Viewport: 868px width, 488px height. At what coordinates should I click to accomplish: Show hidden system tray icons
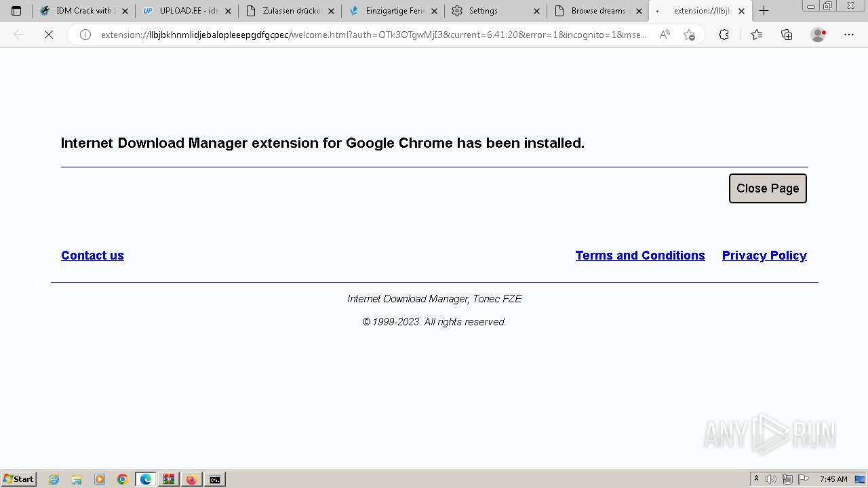click(756, 479)
